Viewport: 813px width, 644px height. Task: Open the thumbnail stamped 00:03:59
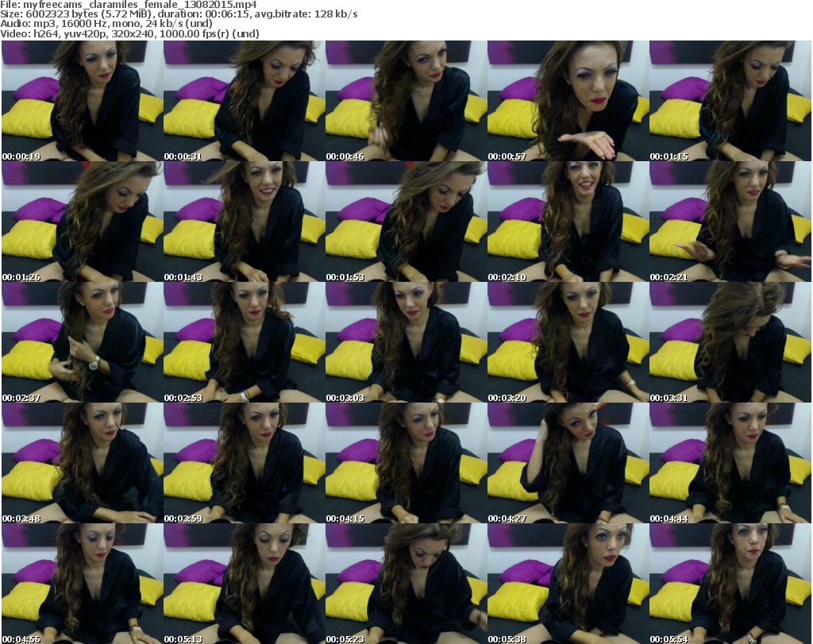click(244, 464)
